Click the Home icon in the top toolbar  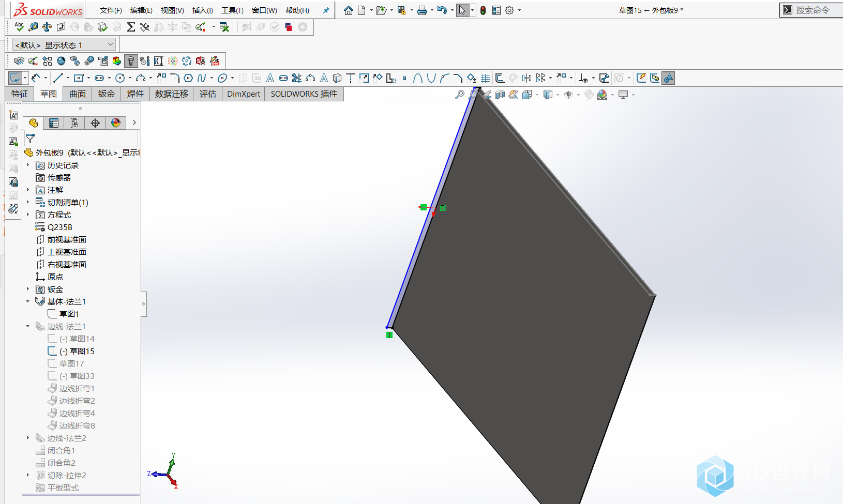pyautogui.click(x=349, y=10)
